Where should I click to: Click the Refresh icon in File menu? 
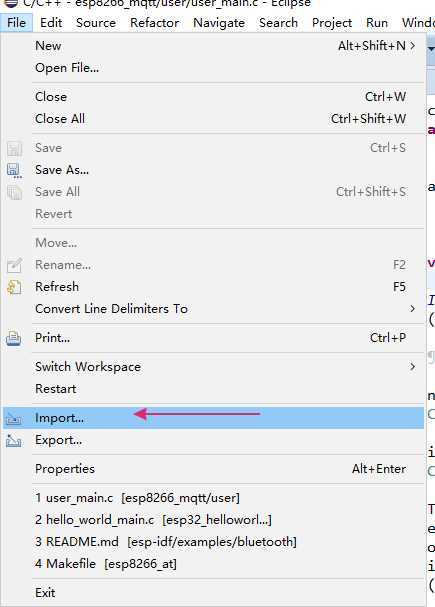pyautogui.click(x=14, y=287)
